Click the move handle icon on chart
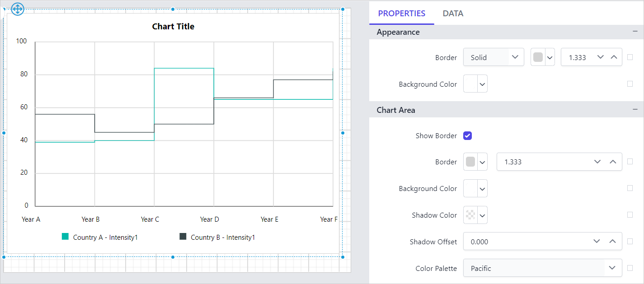This screenshot has height=284, width=644. (17, 9)
